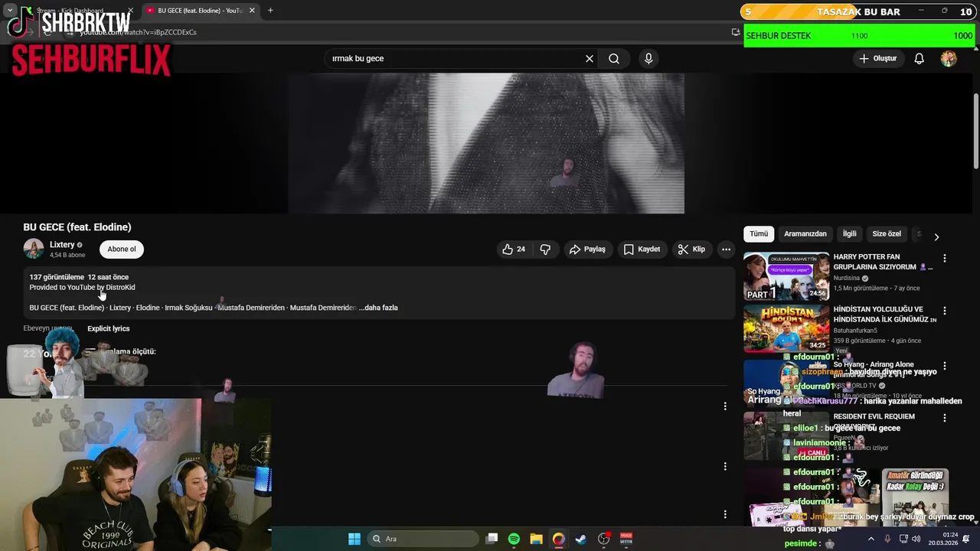Open options for Hindistan Yolculuğu video
The height and width of the screenshot is (551, 980).
944,311
